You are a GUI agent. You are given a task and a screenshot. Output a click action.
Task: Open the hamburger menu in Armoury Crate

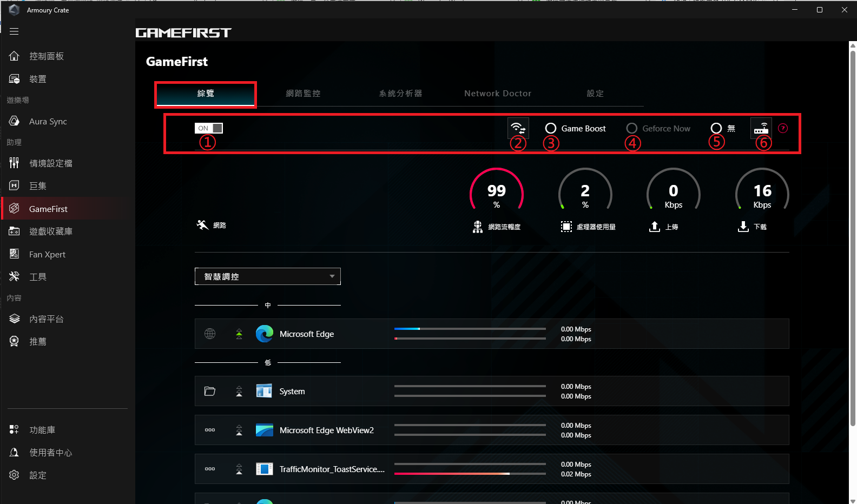coord(14,31)
